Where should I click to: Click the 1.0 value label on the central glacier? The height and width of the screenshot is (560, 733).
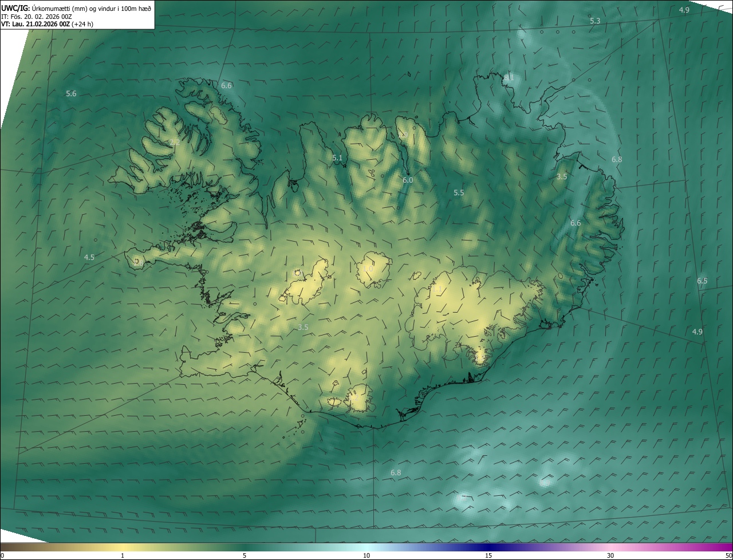(x=368, y=269)
